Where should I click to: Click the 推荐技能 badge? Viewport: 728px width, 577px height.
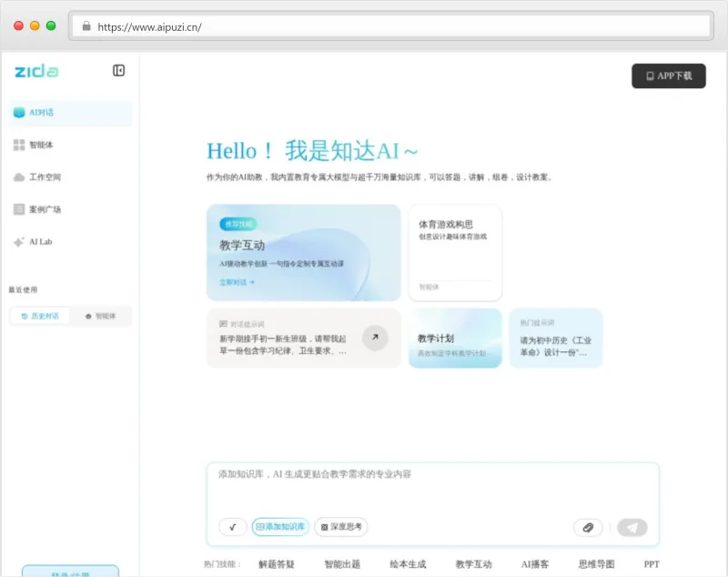[x=238, y=225]
